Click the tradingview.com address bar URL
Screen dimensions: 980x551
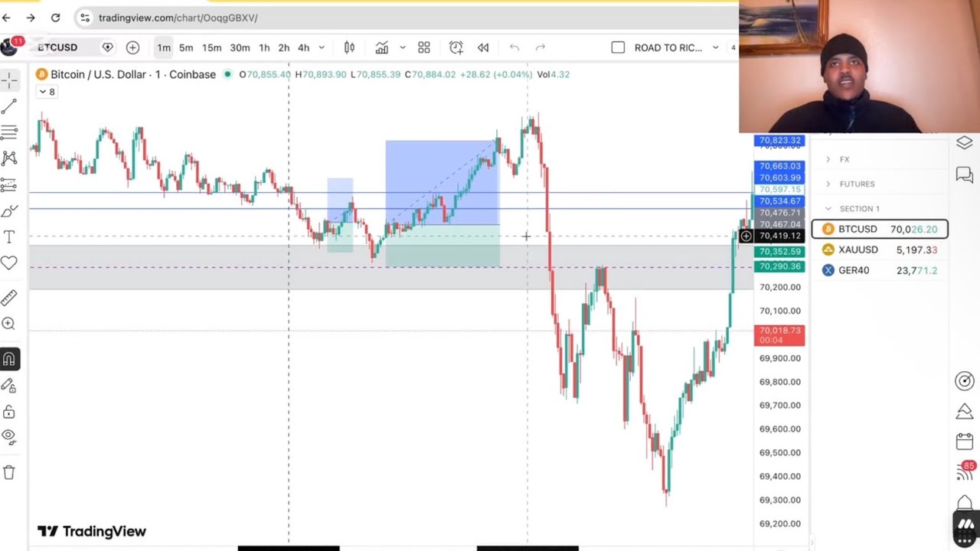tap(178, 18)
